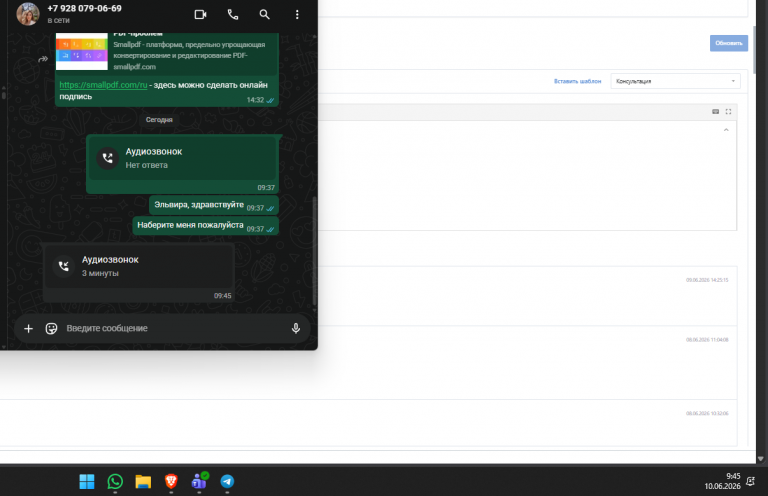Image resolution: width=768 pixels, height=496 pixels.
Task: Click the 'Сегодня' date label
Action: 159,119
